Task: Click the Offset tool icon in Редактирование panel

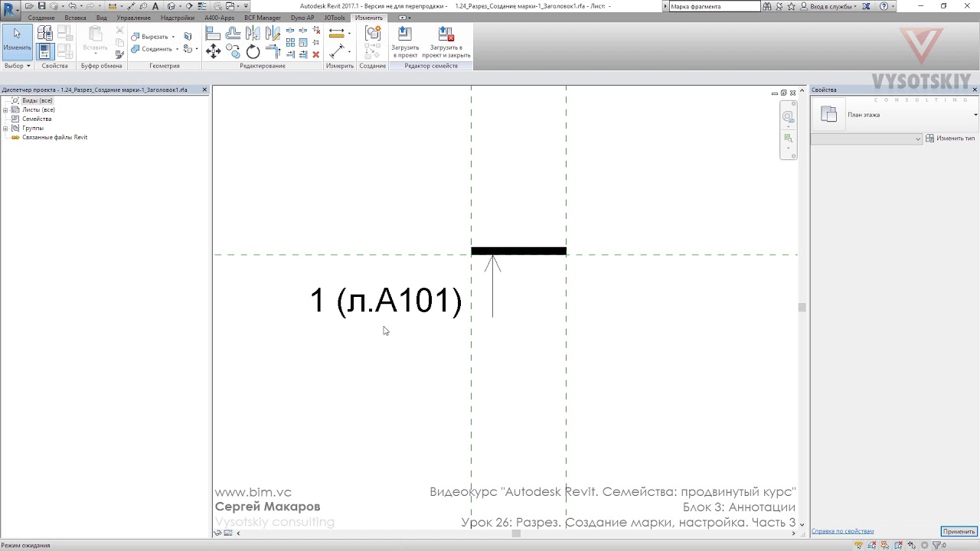Action: (233, 34)
